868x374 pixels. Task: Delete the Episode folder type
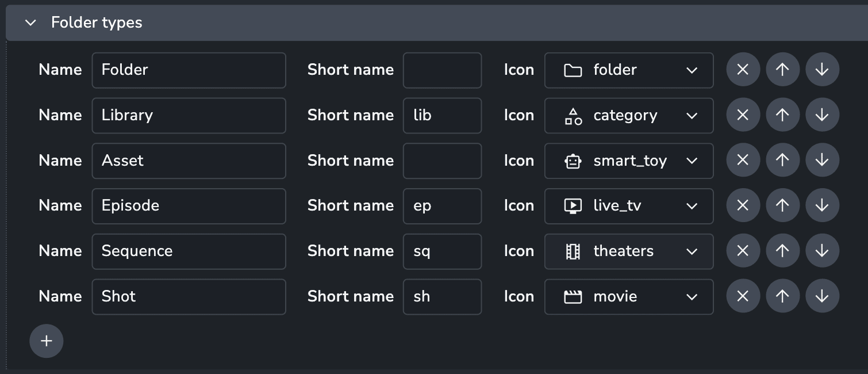743,206
